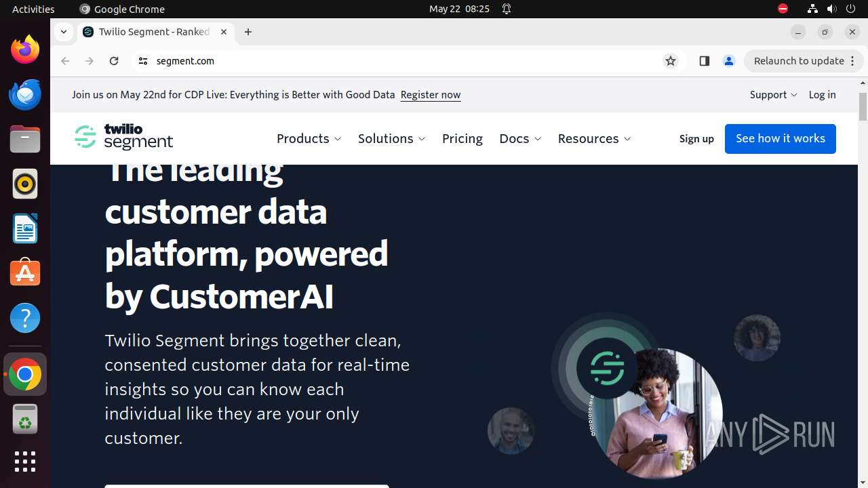Expand the Docs menu
This screenshot has height=488, width=868.
click(x=520, y=138)
